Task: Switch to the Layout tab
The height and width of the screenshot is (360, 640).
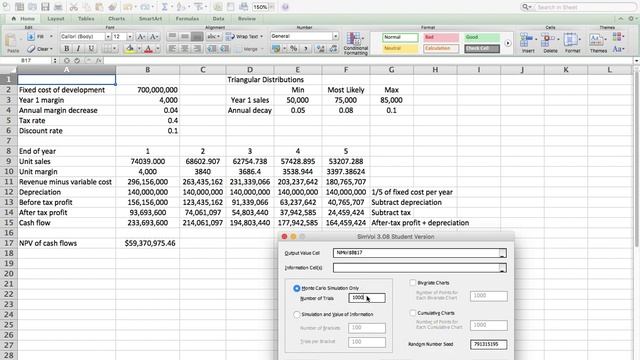Action: tap(56, 19)
